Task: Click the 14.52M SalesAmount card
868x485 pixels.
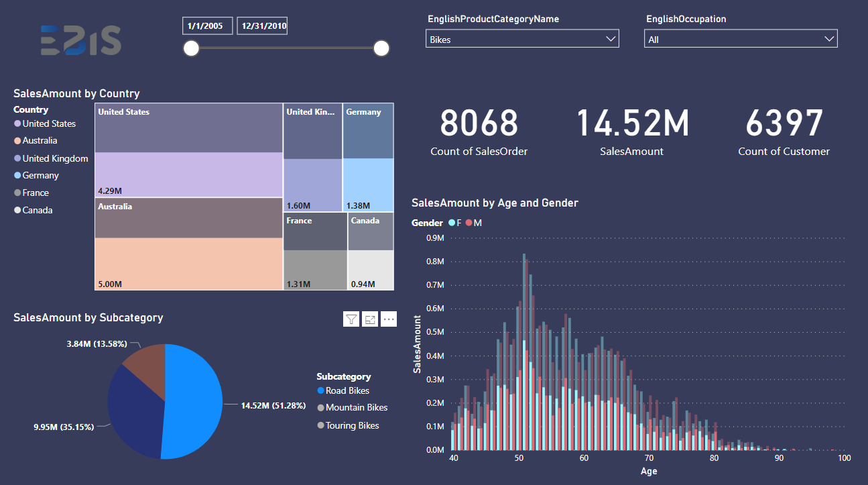Action: [x=631, y=133]
